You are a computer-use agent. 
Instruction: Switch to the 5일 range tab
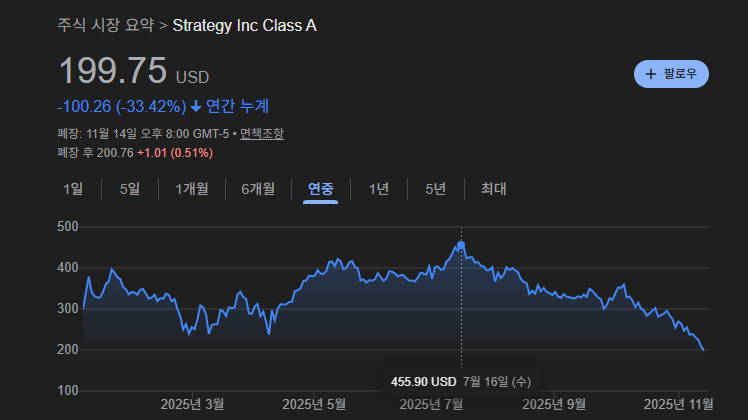pos(130,188)
